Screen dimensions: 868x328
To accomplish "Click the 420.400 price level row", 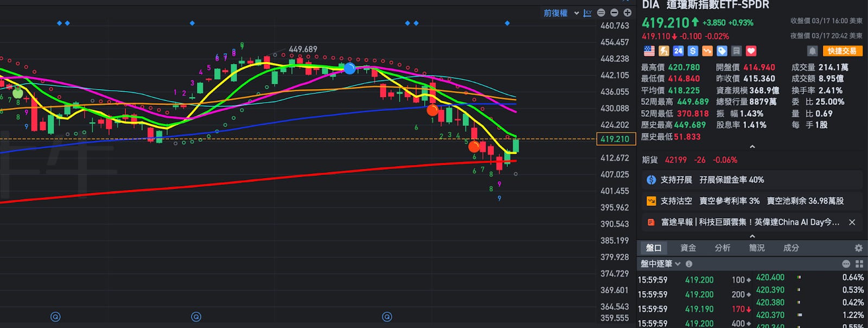I will pyautogui.click(x=810, y=277).
